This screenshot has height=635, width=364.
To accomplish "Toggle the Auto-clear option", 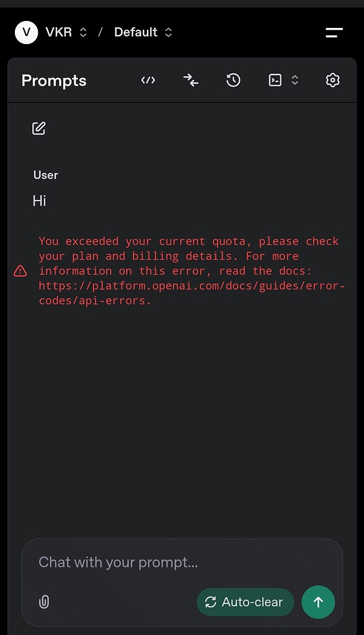I will [246, 602].
